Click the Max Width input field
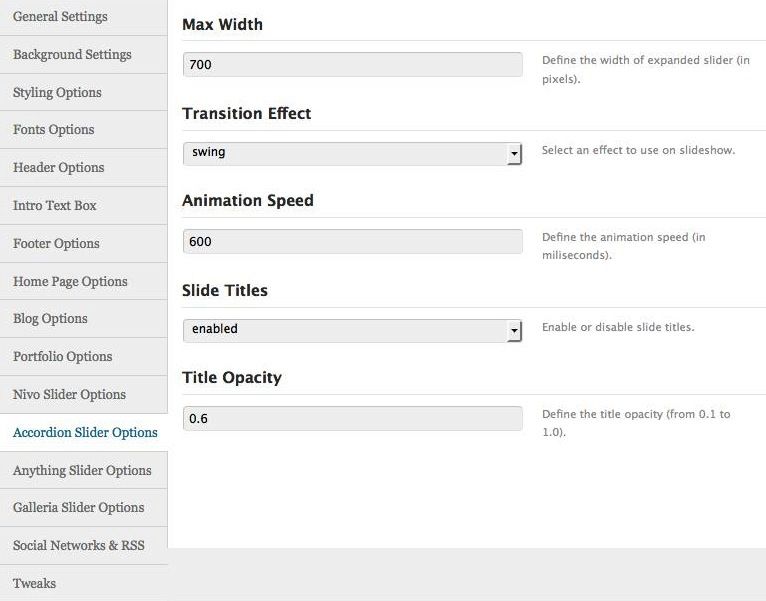The image size is (766, 601). tap(352, 65)
